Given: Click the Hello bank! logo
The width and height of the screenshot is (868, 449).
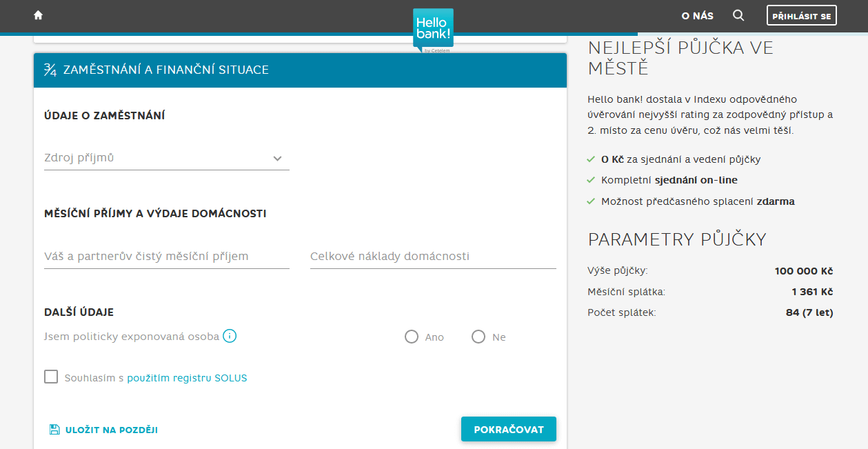Looking at the screenshot, I should tap(433, 30).
